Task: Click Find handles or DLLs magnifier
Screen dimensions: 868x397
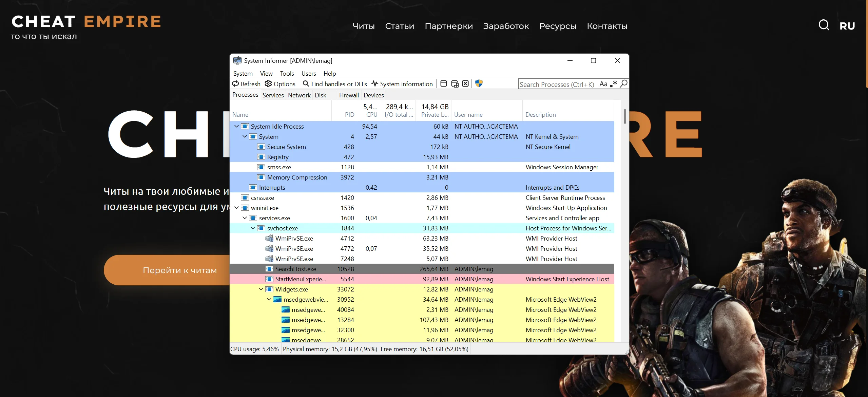Action: click(x=306, y=84)
